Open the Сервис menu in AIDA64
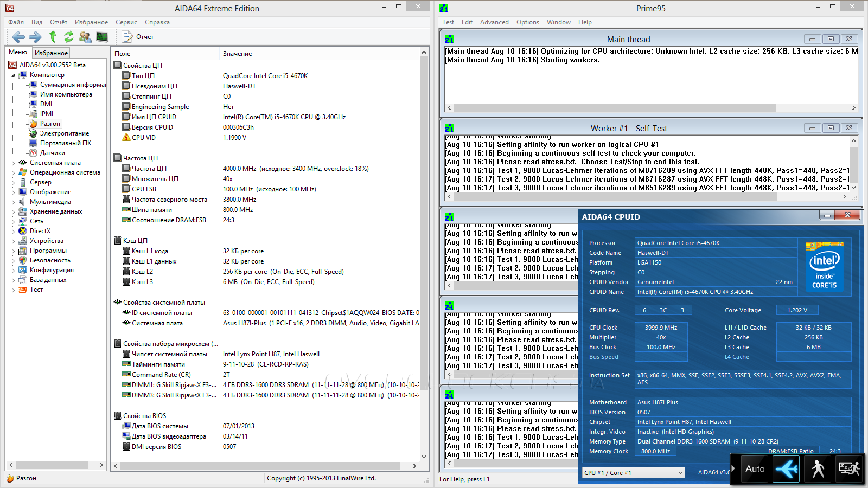 pos(126,22)
